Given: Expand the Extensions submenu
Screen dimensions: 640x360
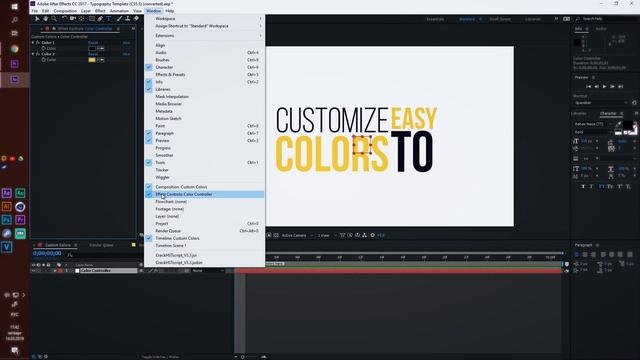Looking at the screenshot, I should (204, 36).
